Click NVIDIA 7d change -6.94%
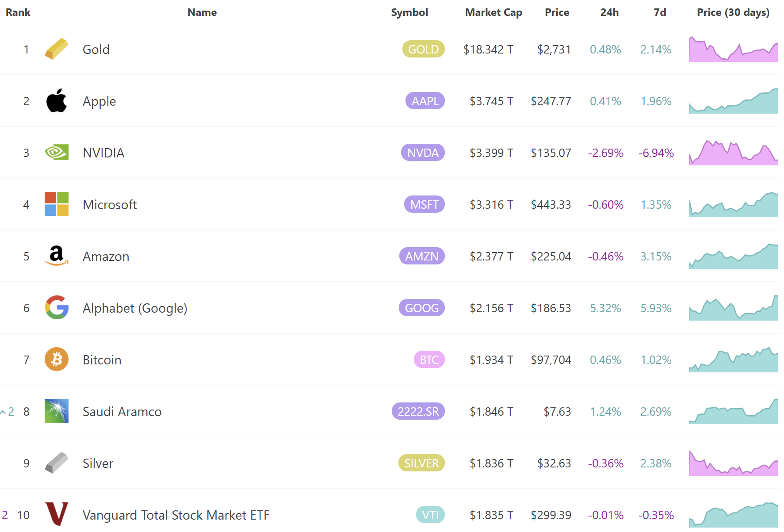 (656, 153)
